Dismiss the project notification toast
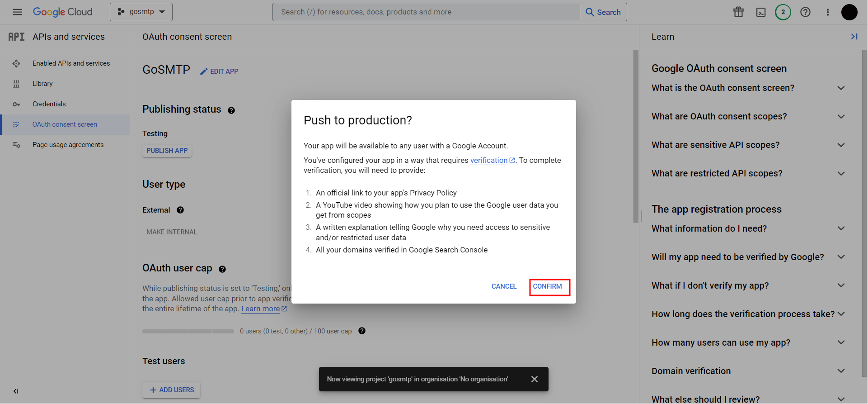The height and width of the screenshot is (404, 868). click(x=535, y=379)
